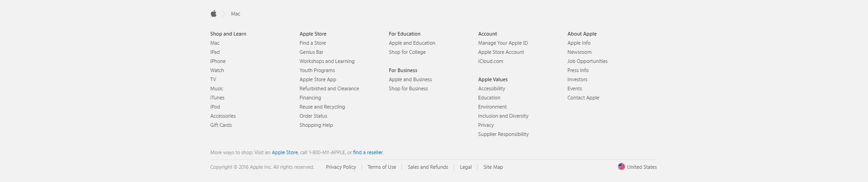The height and width of the screenshot is (182, 868).
Task: Open Supplier Responsibility link
Action: (x=503, y=134)
